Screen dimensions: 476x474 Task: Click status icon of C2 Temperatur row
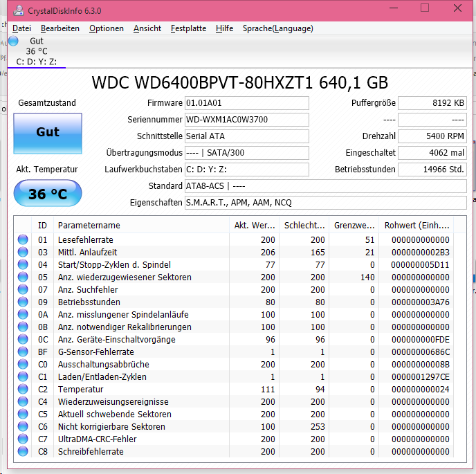click(x=23, y=389)
